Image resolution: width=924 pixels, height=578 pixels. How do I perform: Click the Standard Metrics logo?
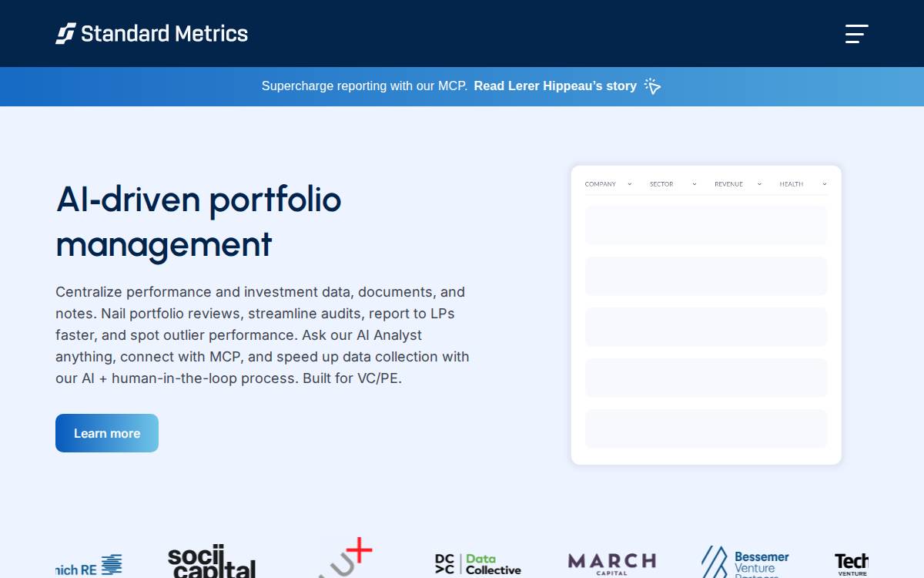pyautogui.click(x=152, y=34)
